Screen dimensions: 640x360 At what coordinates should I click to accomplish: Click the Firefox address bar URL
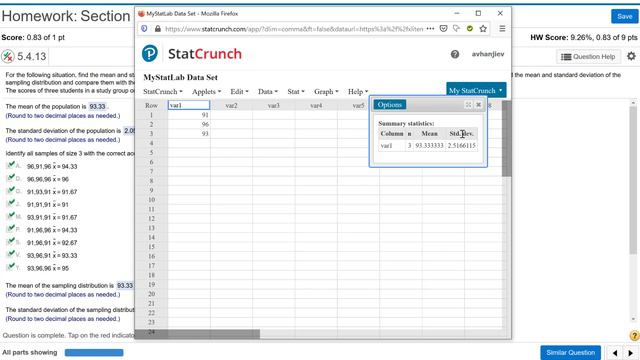(x=294, y=29)
